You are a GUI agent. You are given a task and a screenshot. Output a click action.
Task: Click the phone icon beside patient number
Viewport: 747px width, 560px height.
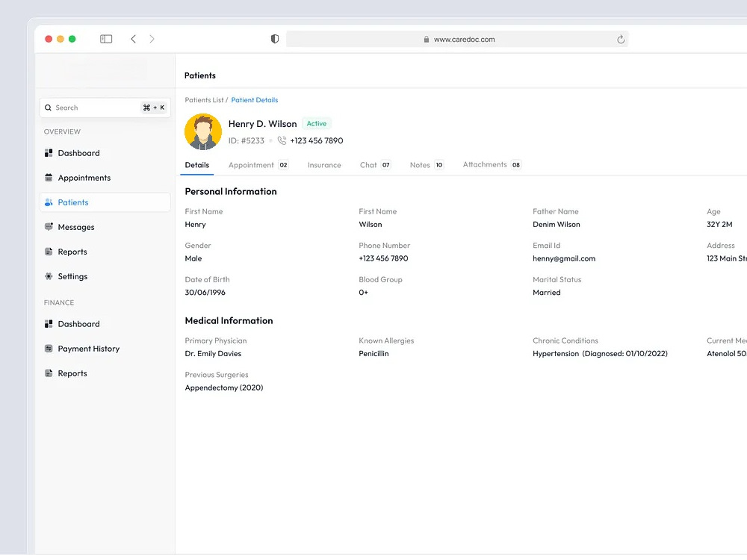click(x=282, y=140)
